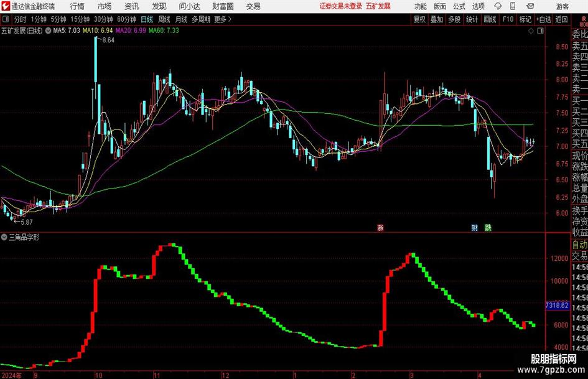Open the 功能 menu
The width and height of the screenshot is (588, 379).
421,6
